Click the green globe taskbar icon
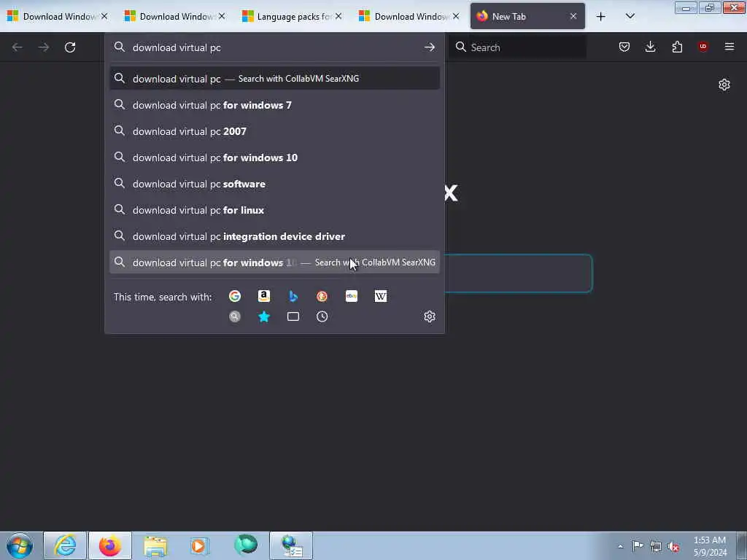 (246, 545)
